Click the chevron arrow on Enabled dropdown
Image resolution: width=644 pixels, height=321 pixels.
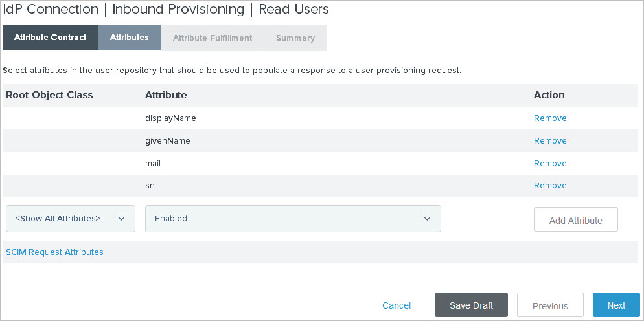tap(427, 219)
